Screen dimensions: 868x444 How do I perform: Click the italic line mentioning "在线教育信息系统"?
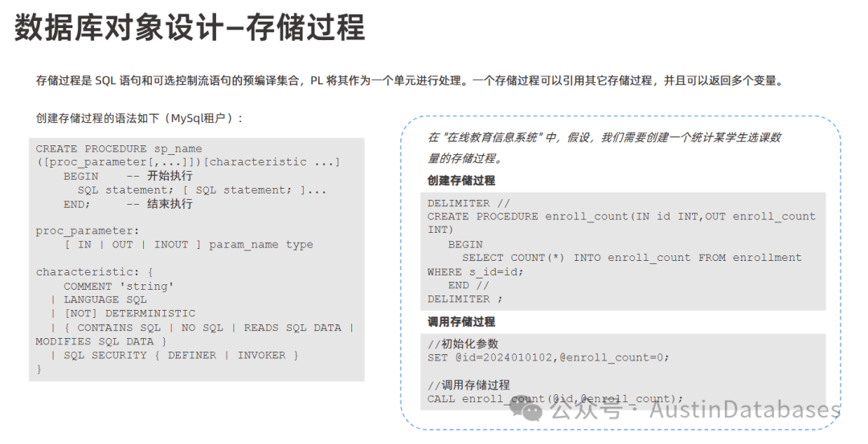coord(604,137)
